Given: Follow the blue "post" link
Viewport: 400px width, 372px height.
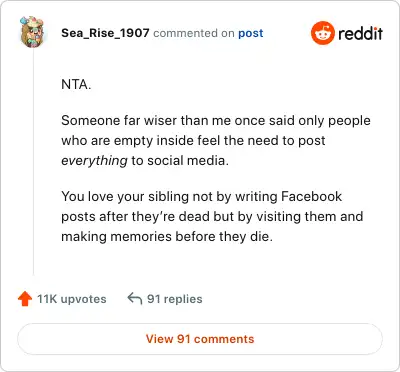Looking at the screenshot, I should coord(250,33).
